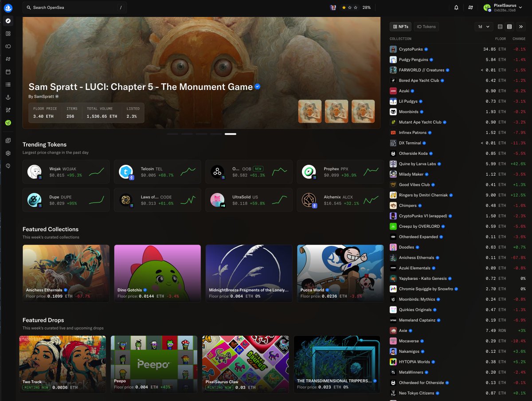Image resolution: width=532 pixels, height=401 pixels.
Task: Open notifications bell icon
Action: [x=457, y=8]
